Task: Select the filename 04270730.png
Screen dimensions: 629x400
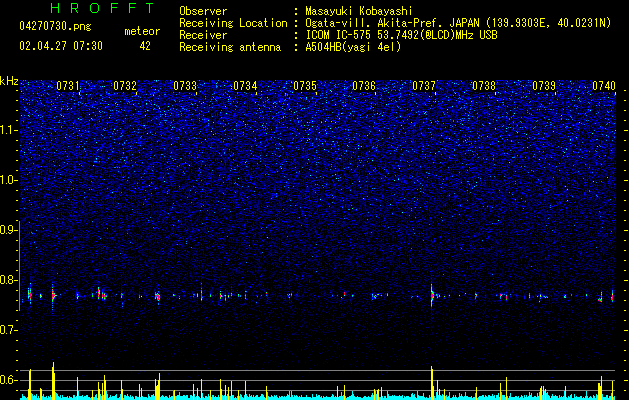Action: (x=55, y=27)
